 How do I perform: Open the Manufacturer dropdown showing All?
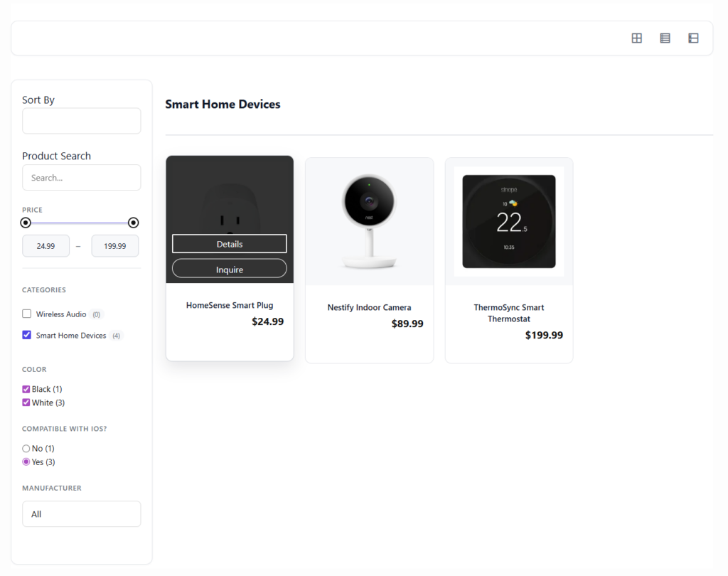[x=81, y=513]
